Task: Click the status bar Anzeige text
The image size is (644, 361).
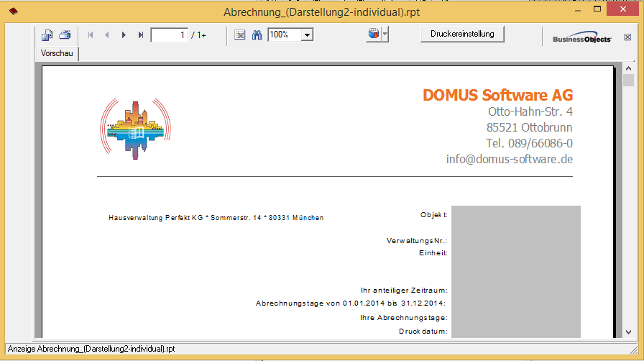Action: click(x=91, y=349)
